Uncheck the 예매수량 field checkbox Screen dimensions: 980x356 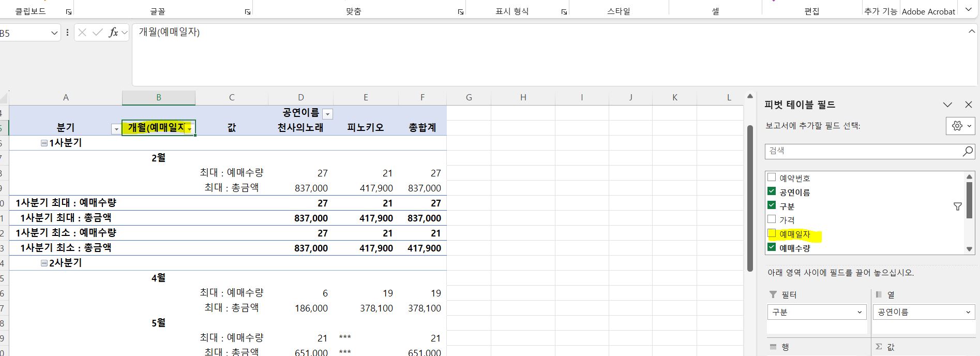point(772,247)
